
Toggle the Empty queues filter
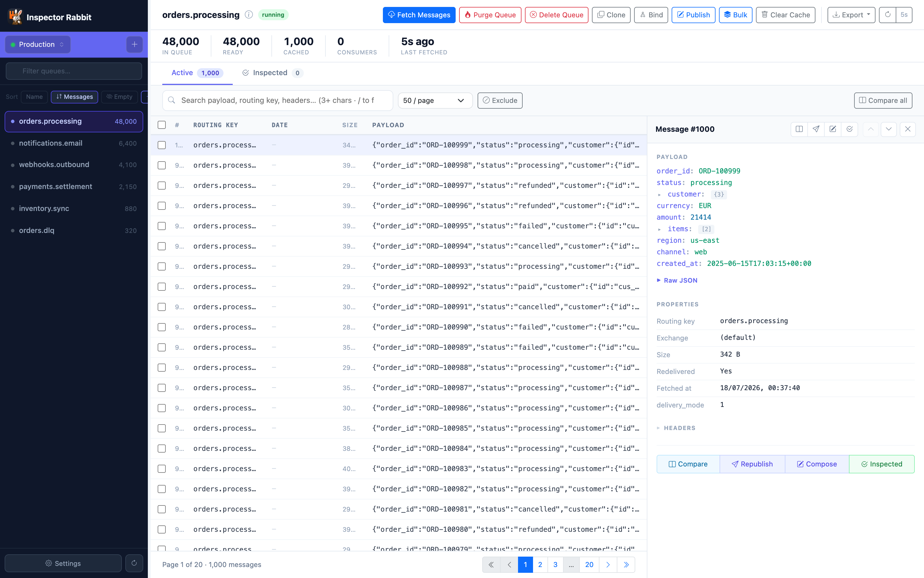click(120, 97)
